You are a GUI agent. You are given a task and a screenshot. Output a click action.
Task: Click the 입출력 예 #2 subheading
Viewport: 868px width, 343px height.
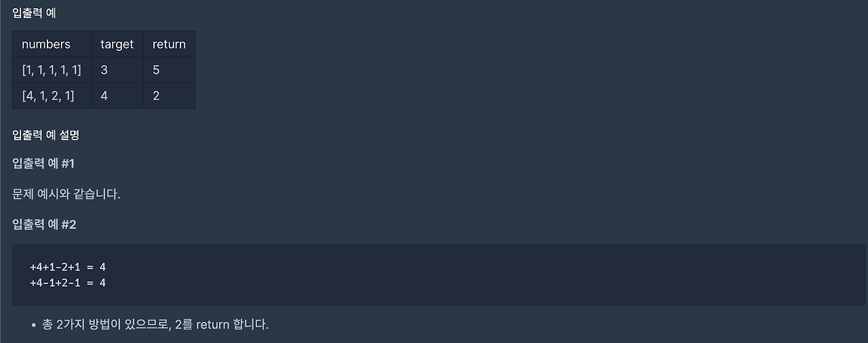coord(44,224)
